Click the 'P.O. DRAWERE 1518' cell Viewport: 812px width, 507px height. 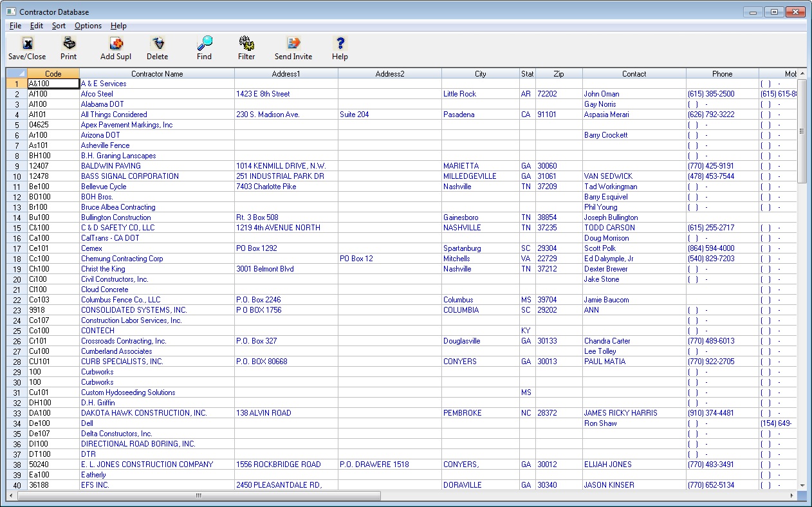tap(390, 465)
